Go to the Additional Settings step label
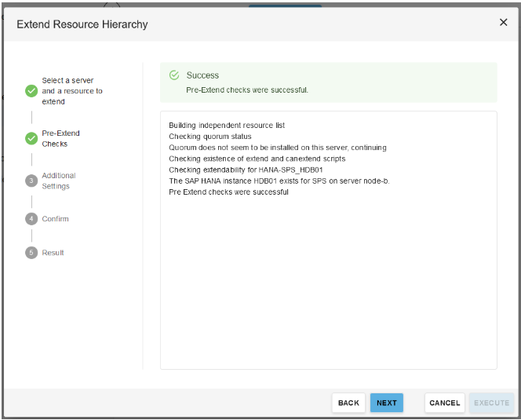 [x=59, y=181]
